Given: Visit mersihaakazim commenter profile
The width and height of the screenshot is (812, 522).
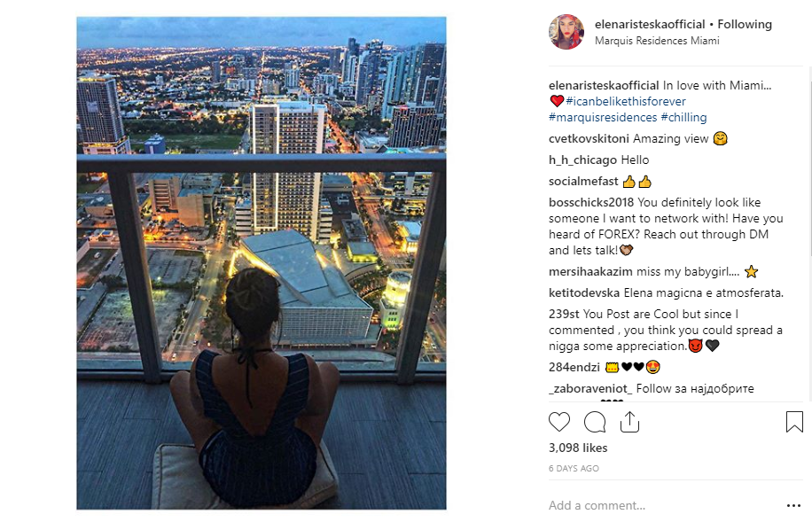Looking at the screenshot, I should [590, 272].
